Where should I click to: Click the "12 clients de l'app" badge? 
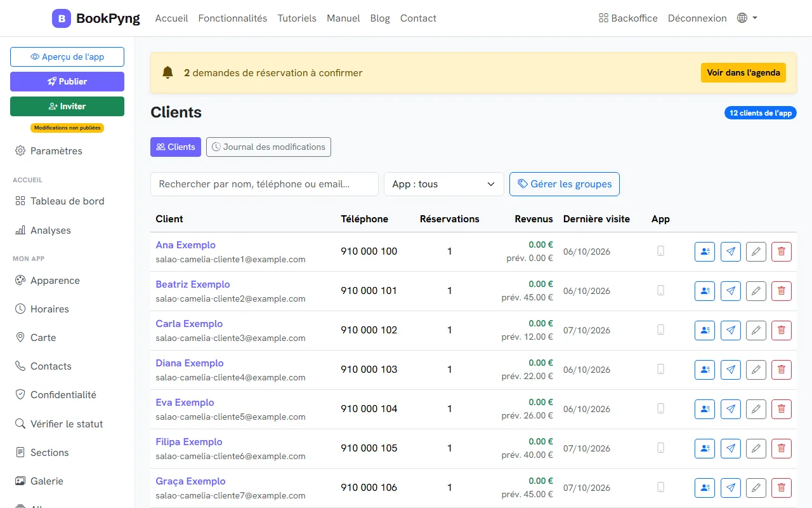[x=761, y=113]
